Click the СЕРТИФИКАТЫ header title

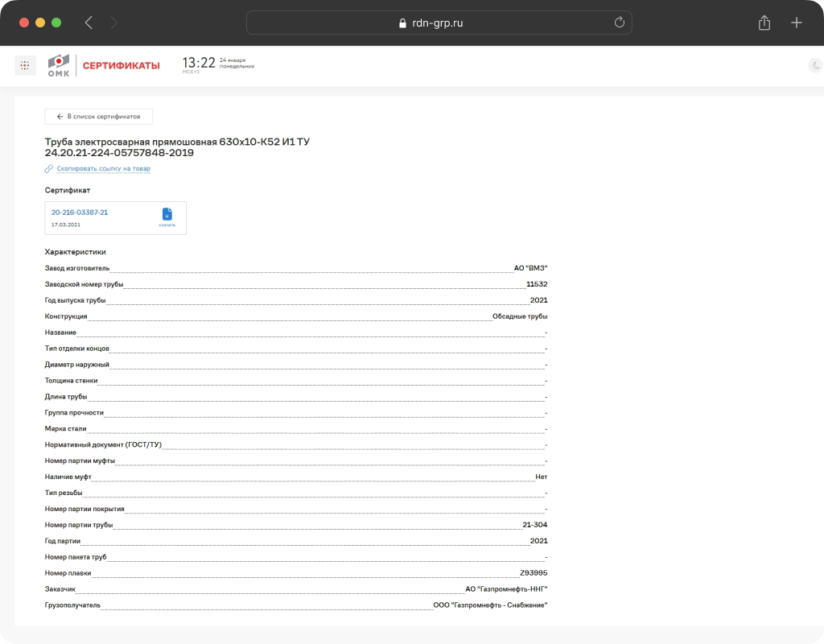[x=122, y=66]
